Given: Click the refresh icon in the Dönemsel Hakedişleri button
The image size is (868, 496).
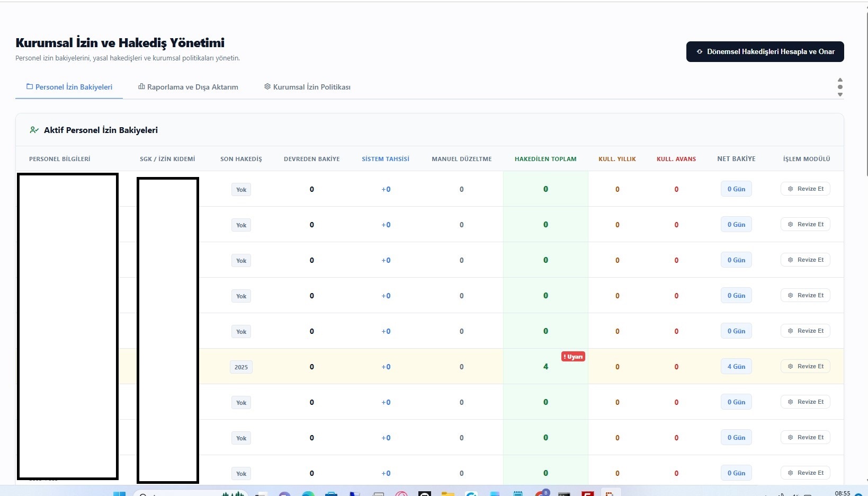Looking at the screenshot, I should click(700, 52).
